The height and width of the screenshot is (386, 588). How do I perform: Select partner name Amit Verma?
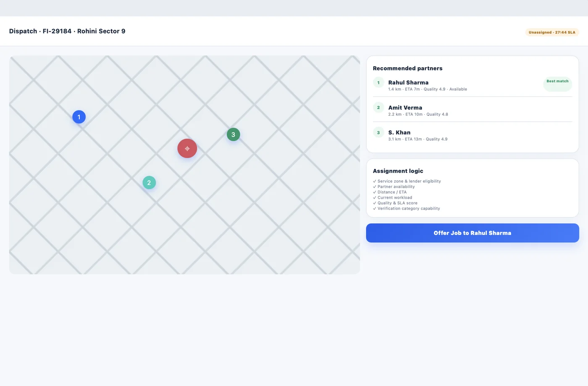[x=405, y=108]
